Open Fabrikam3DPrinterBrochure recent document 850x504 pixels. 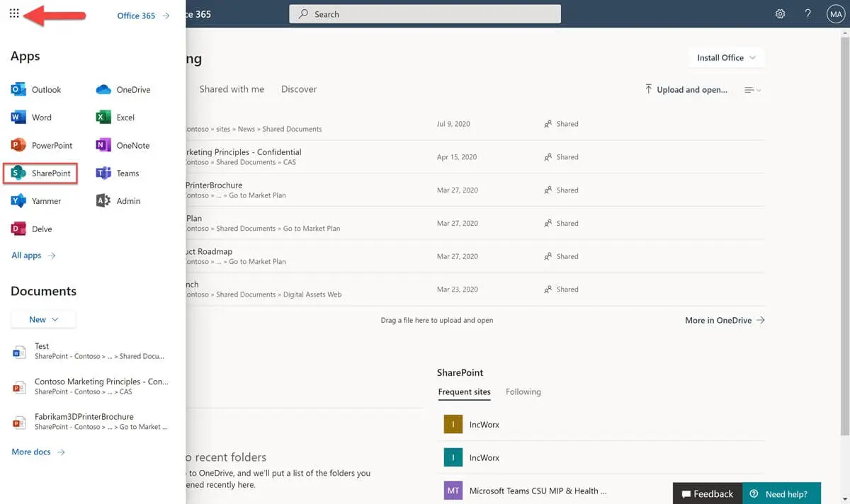(x=91, y=422)
